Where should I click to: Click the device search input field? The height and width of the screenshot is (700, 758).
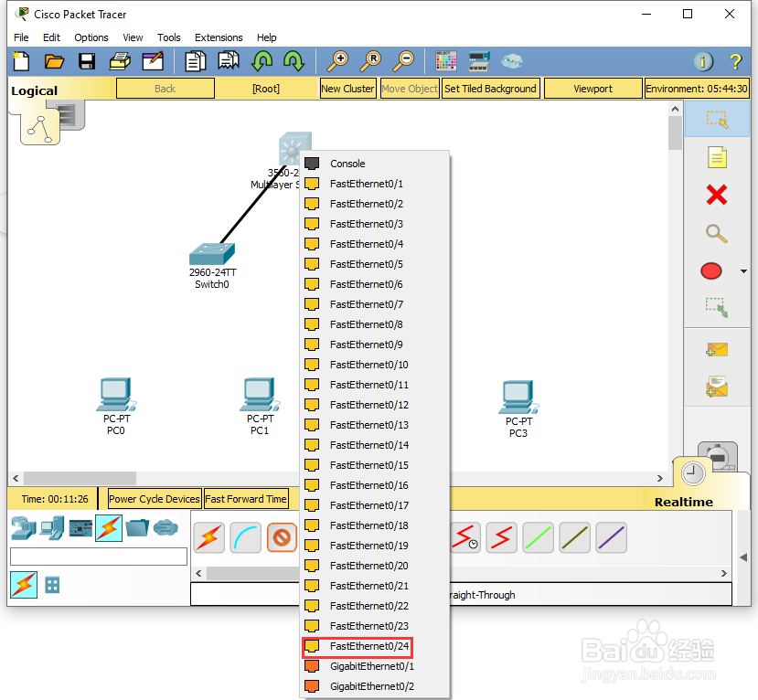click(99, 557)
